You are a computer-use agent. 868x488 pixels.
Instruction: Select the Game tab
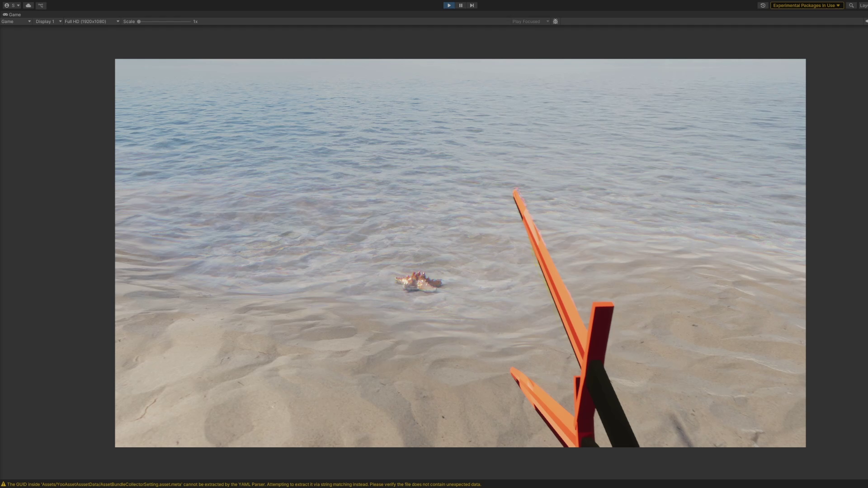click(12, 14)
